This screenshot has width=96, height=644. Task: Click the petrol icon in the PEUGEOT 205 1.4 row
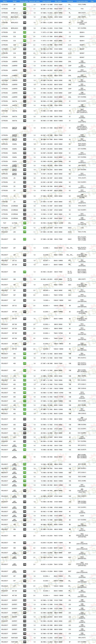click(25, 239)
